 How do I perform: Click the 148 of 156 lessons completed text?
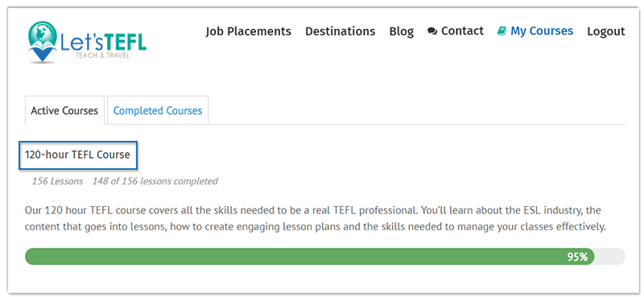155,181
